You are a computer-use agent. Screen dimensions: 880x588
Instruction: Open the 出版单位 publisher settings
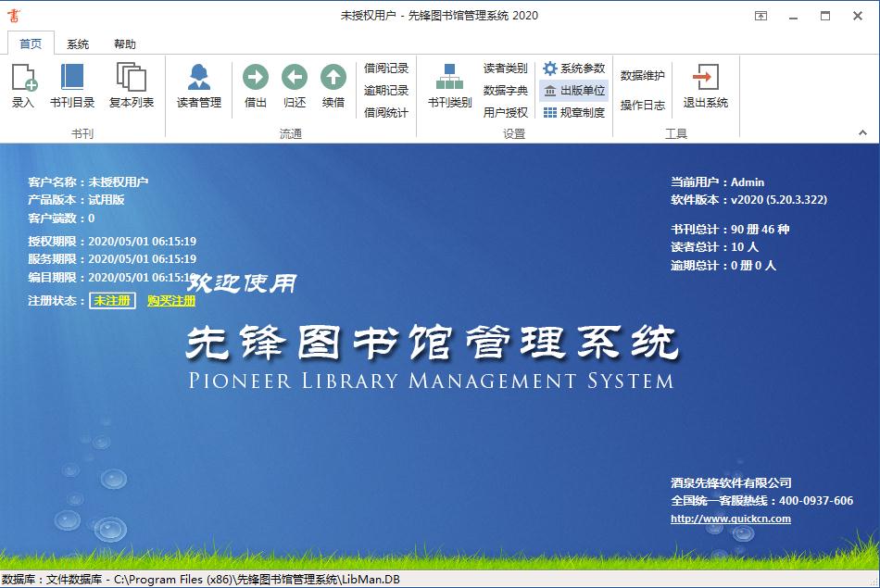click(x=578, y=91)
